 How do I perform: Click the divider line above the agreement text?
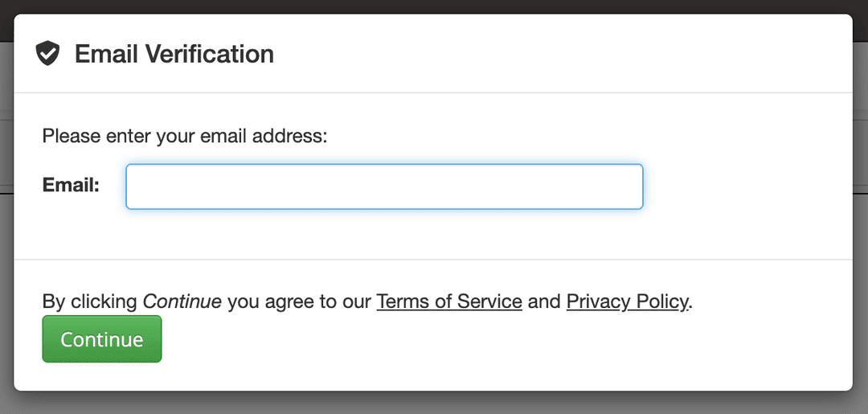(433, 259)
